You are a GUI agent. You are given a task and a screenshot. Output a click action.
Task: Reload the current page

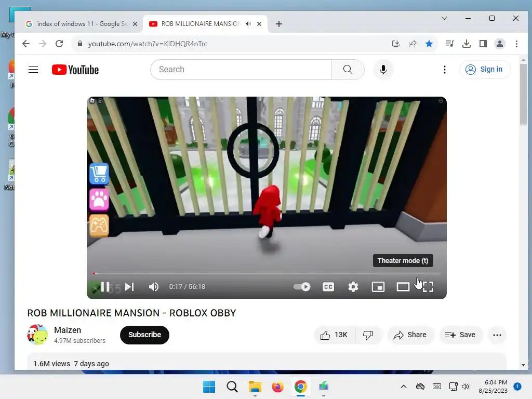coord(59,44)
